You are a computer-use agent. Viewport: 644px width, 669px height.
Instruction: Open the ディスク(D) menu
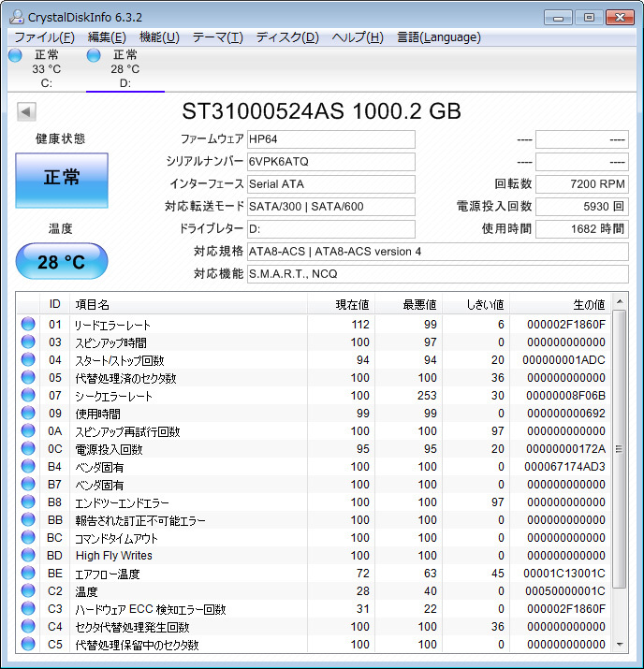click(287, 37)
